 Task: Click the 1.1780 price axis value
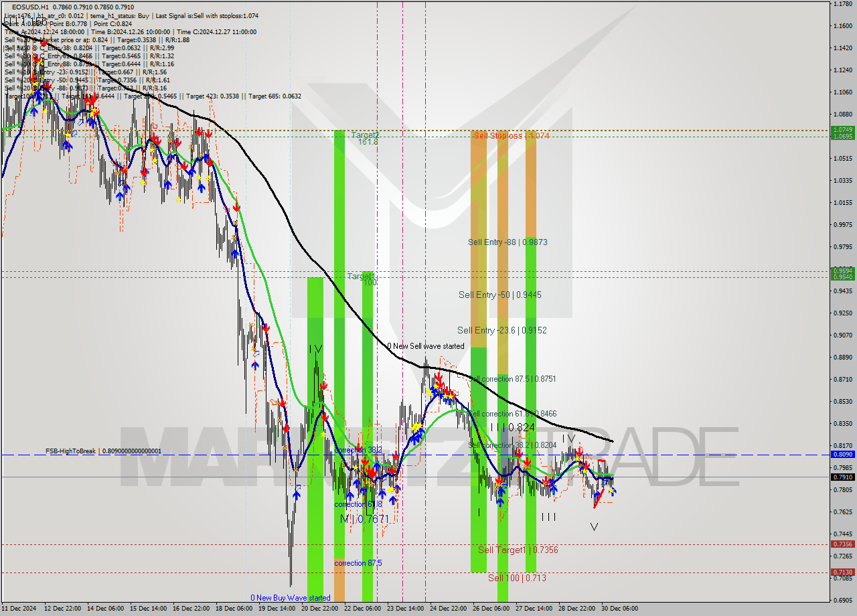point(842,4)
